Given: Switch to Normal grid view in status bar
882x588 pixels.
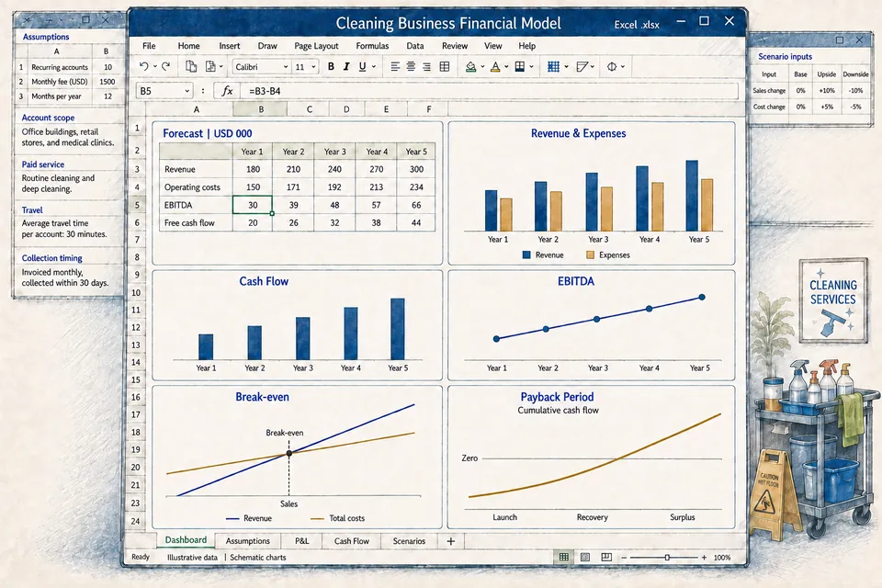Looking at the screenshot, I should pos(563,557).
